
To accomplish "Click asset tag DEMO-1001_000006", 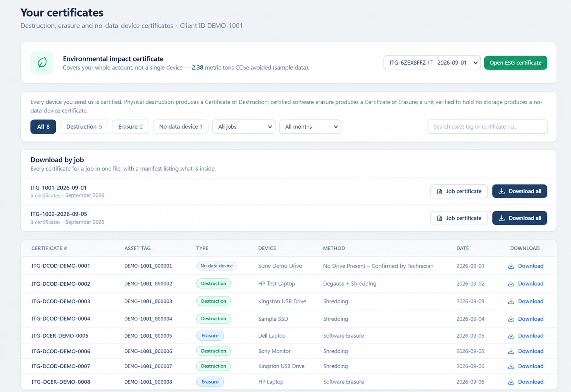I will [148, 351].
